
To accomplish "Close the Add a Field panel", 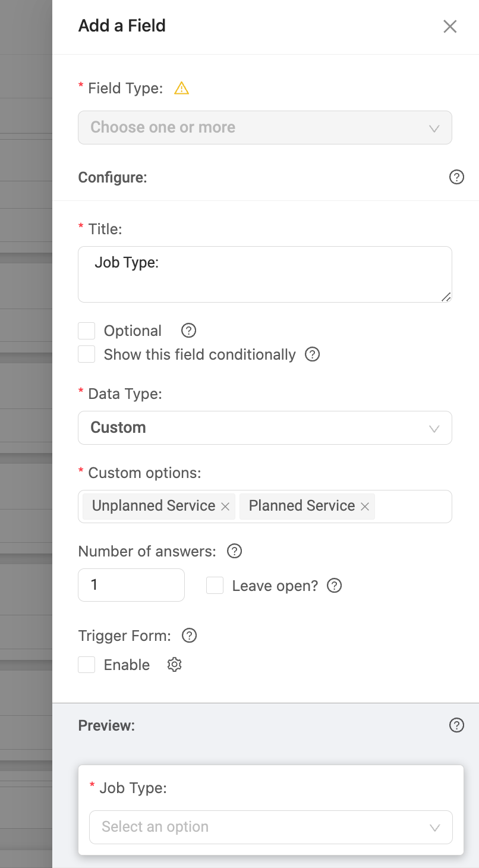I will pos(450,26).
